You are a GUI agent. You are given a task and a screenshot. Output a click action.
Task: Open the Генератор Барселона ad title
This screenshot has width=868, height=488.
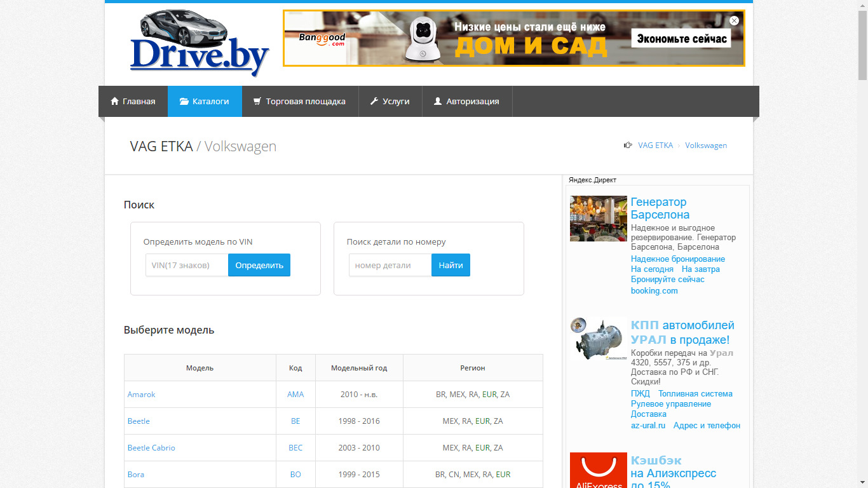click(x=660, y=208)
